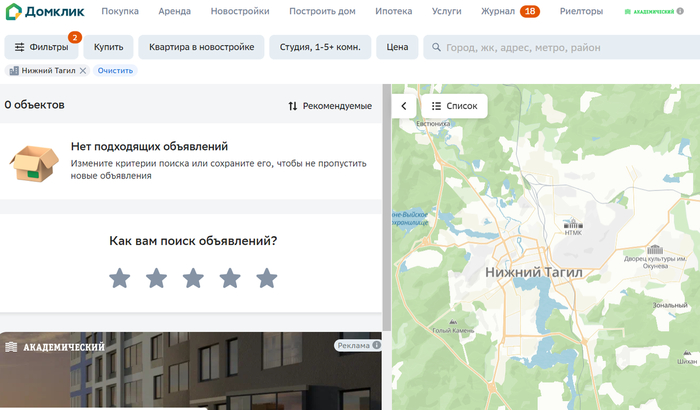The width and height of the screenshot is (700, 410).
Task: Click the НТМК landmark icon on the map
Action: tap(573, 223)
